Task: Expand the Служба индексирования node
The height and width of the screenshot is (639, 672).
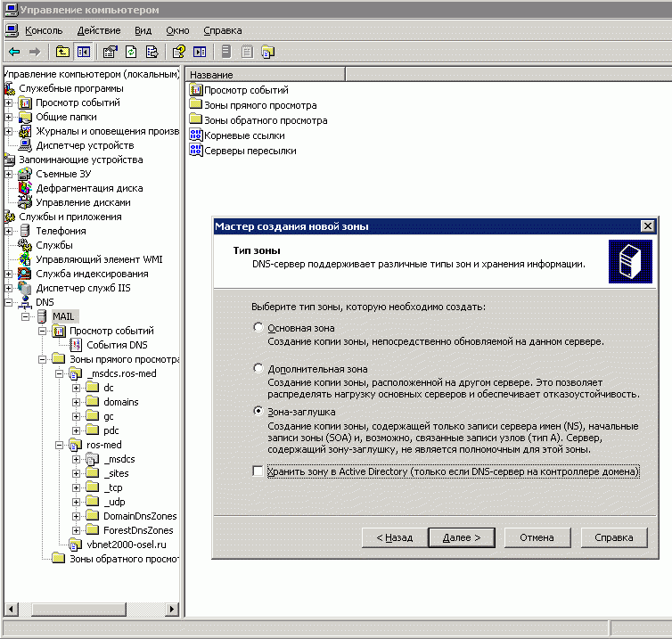Action: pos(9,274)
